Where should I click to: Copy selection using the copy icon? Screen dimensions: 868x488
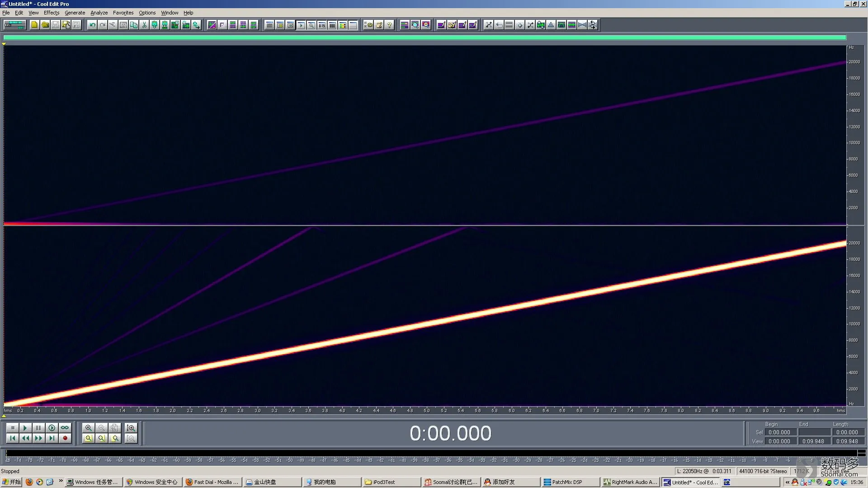(x=134, y=25)
